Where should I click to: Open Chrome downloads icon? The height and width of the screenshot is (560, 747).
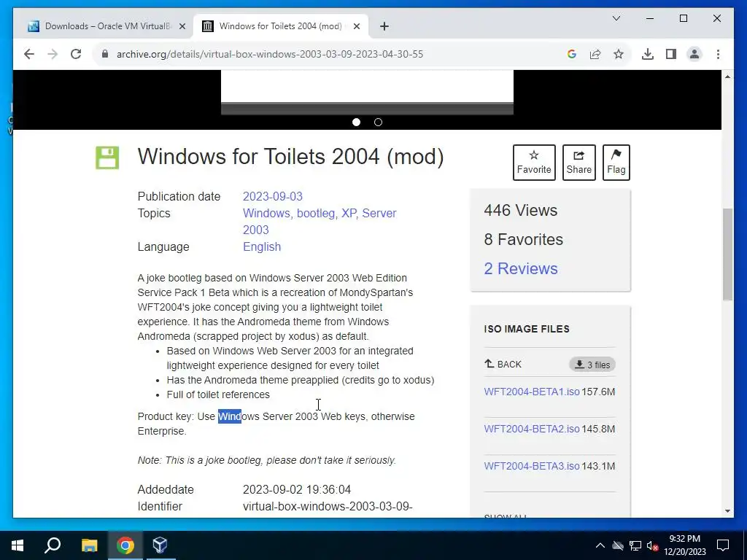pos(648,54)
